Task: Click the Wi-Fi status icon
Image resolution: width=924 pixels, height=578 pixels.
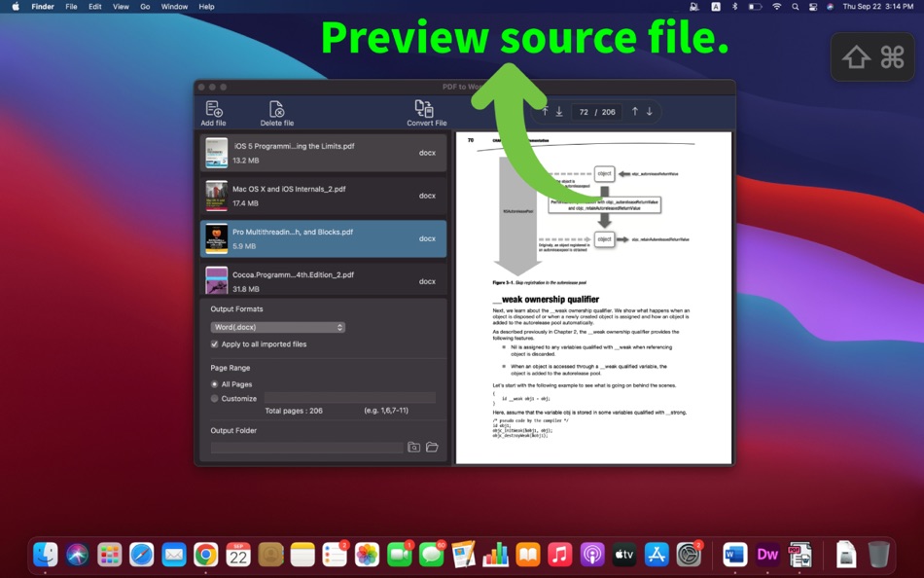Action: coord(777,7)
